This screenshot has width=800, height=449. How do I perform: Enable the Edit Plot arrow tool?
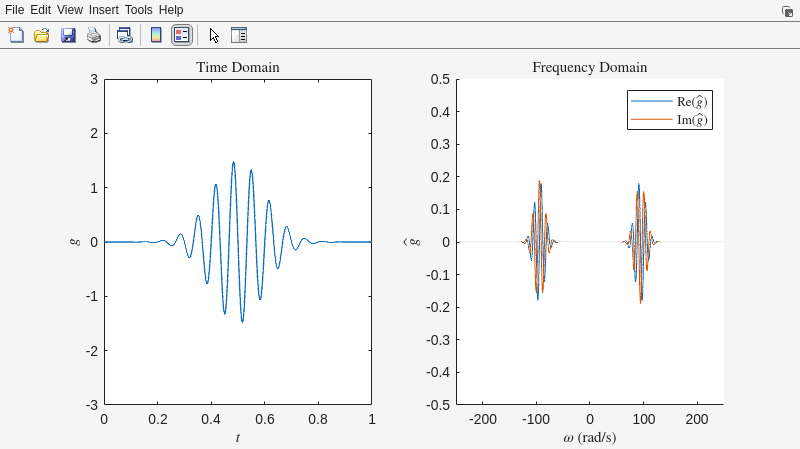coord(214,35)
